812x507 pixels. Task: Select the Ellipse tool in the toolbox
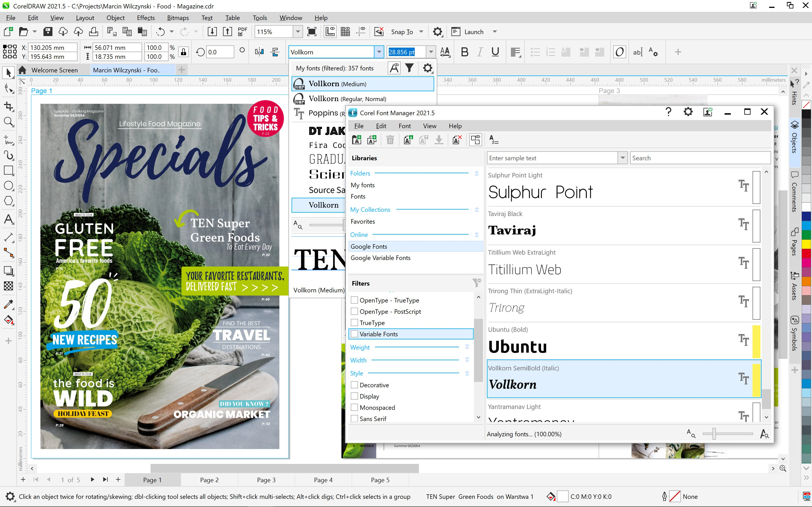tap(8, 185)
